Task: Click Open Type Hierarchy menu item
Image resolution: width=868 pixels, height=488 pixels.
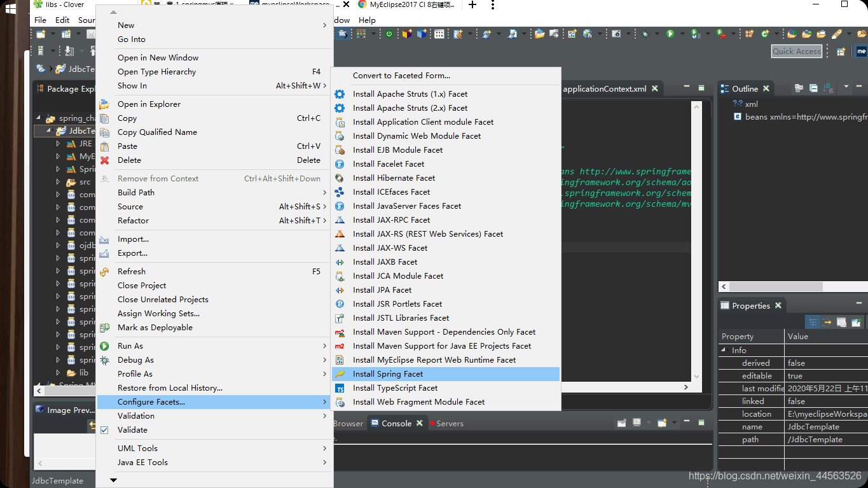Action: click(215, 72)
